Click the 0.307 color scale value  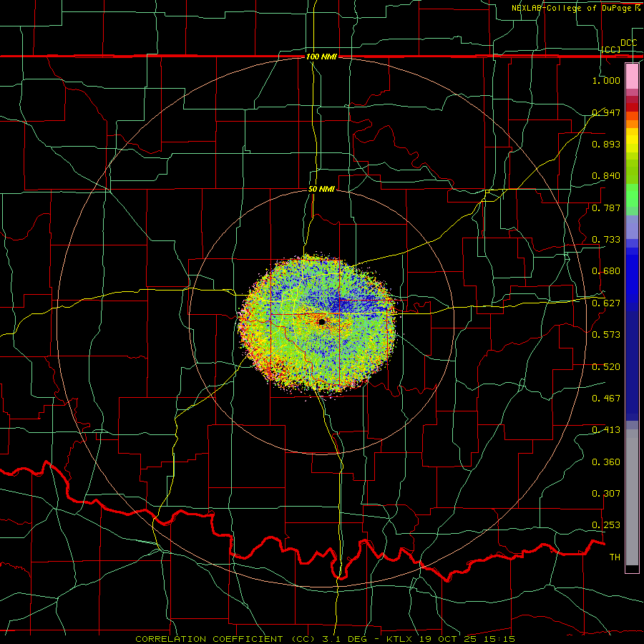[x=606, y=494]
